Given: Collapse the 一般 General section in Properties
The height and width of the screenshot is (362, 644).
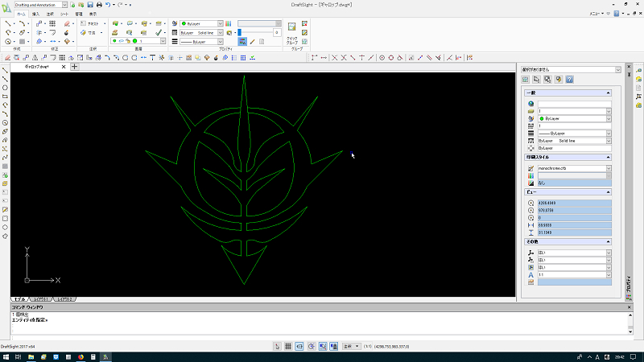Looking at the screenshot, I should 608,93.
